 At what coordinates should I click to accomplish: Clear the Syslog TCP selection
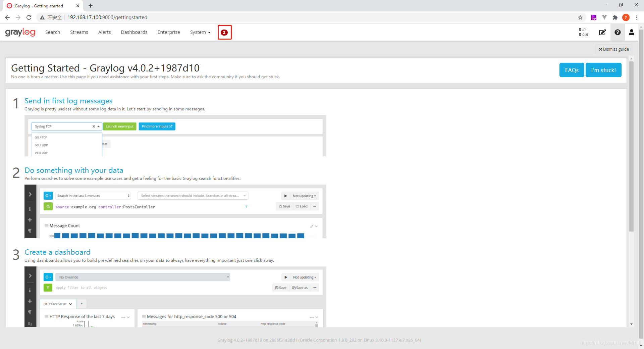tap(94, 127)
